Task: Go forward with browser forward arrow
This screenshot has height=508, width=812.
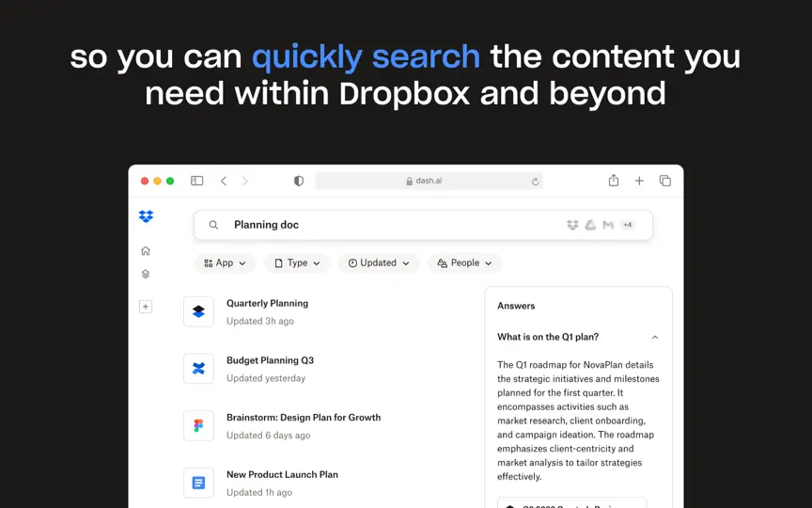Action: 245,181
